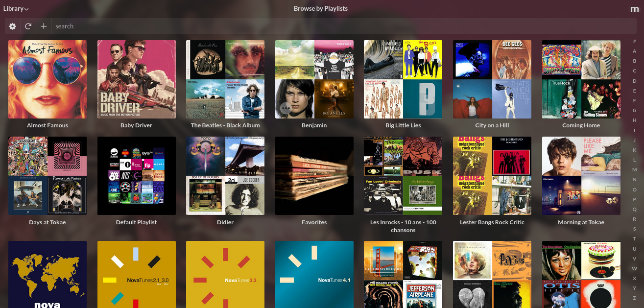Click 'Les Inrocks - 10 ans - 100 chansons' title
This screenshot has height=308, width=644.
403,226
